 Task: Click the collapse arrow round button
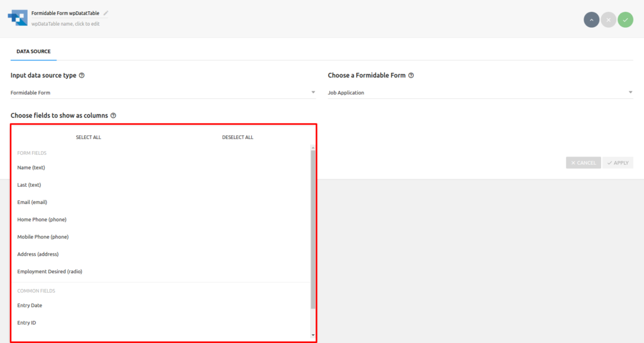(591, 20)
